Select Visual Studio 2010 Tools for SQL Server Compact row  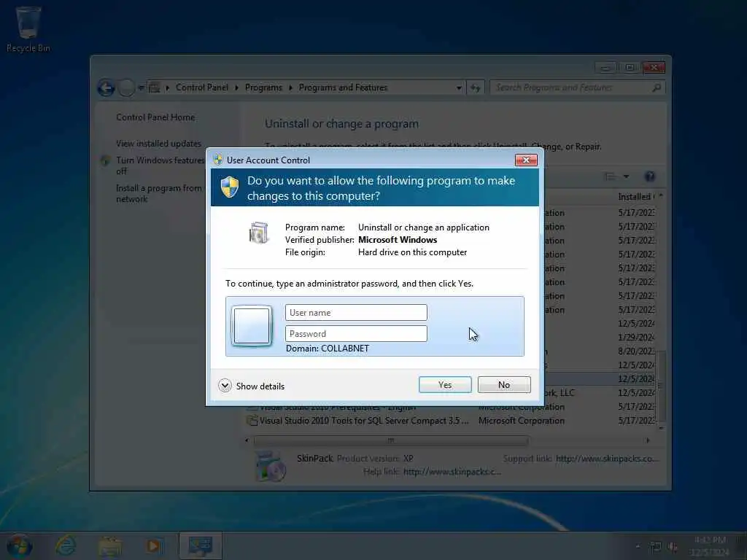point(450,421)
